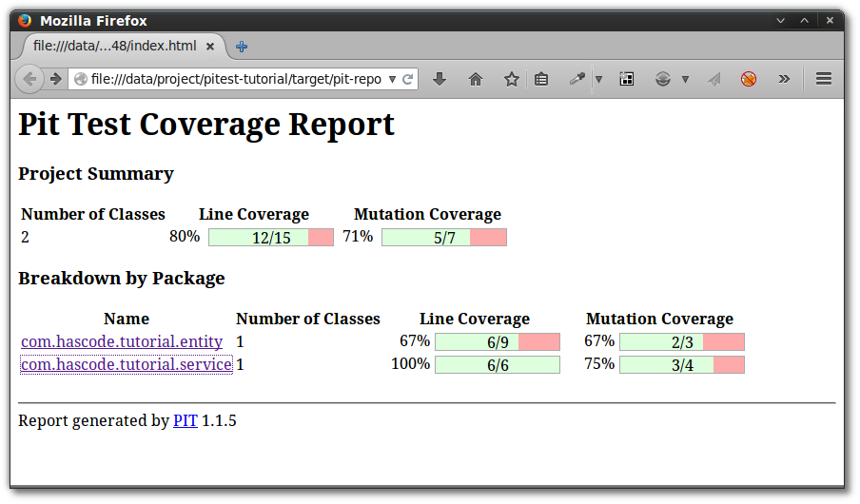This screenshot has height=504, width=860.
Task: Go back with the back arrow button
Action: coord(29,79)
